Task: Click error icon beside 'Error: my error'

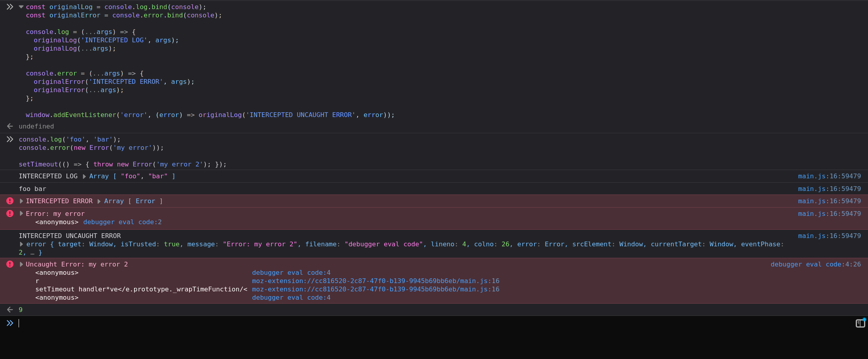Action: coord(10,214)
